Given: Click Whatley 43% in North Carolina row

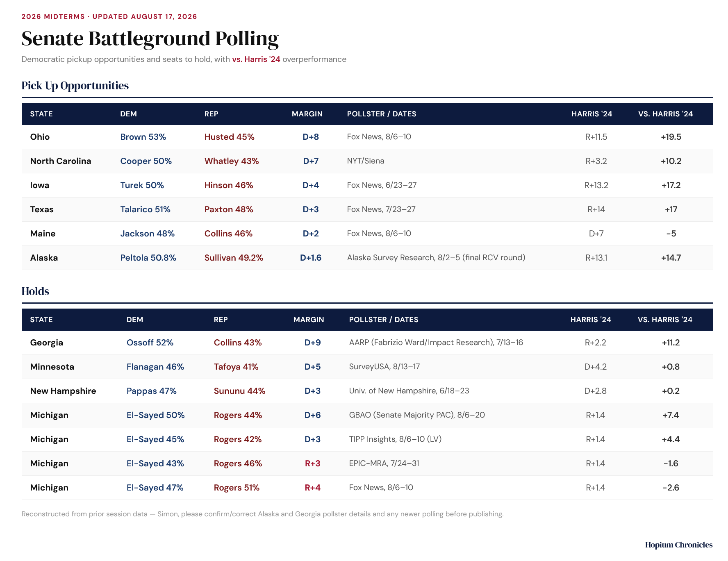Looking at the screenshot, I should [232, 161].
